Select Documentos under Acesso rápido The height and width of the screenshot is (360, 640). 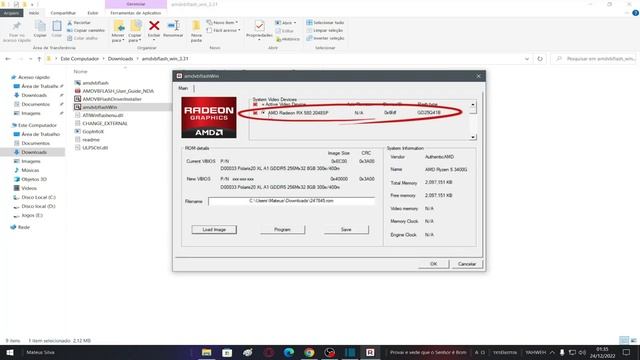[x=36, y=104]
